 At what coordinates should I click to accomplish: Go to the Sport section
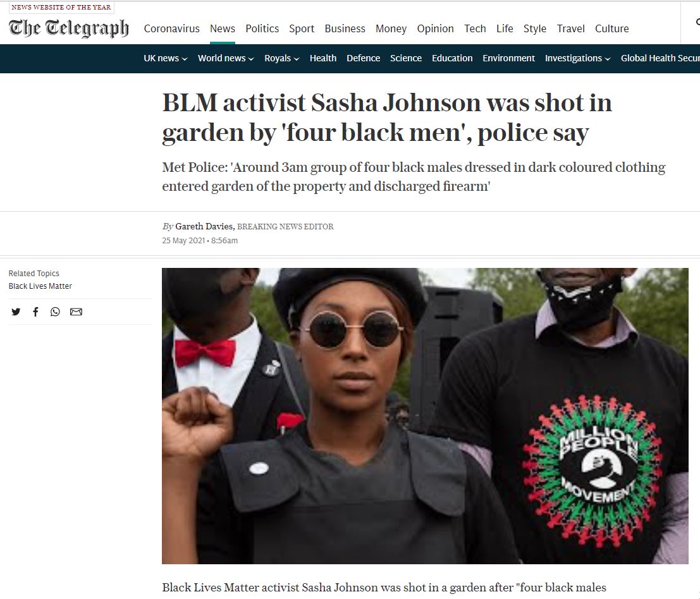(x=302, y=28)
